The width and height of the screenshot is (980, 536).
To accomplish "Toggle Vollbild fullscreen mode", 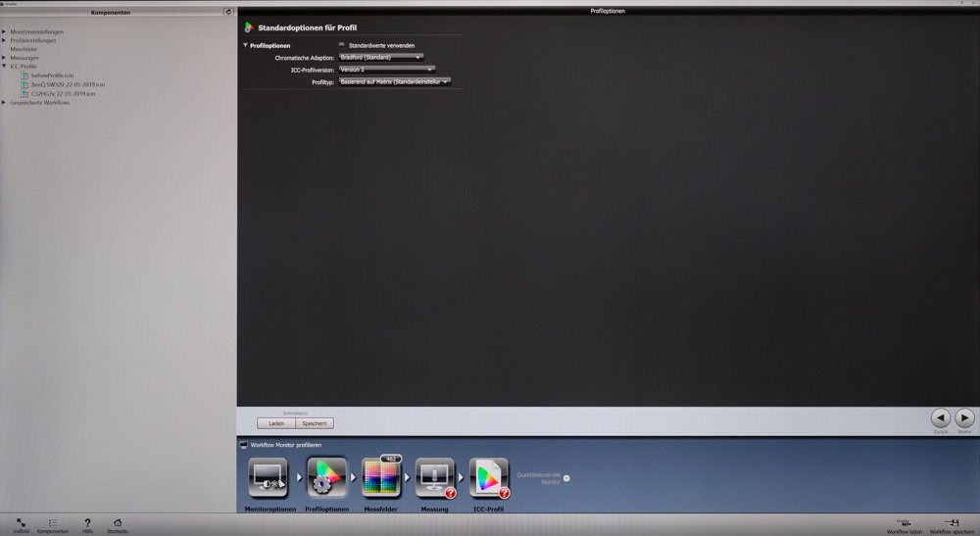I will [21, 523].
